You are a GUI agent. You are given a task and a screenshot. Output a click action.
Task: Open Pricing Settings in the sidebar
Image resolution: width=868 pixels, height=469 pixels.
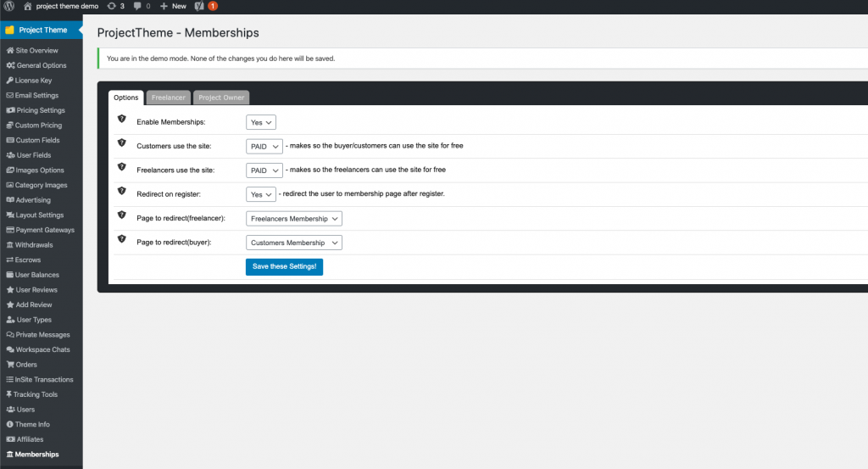[x=42, y=110]
